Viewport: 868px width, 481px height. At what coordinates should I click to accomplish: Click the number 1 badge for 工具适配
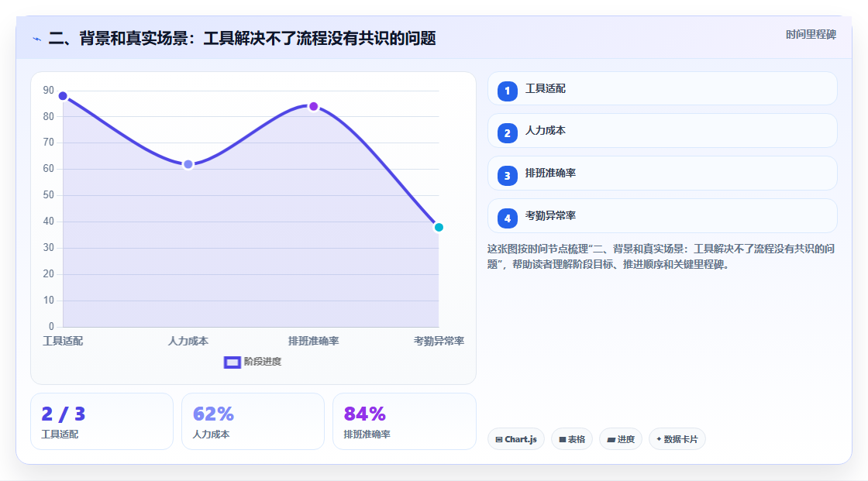point(507,91)
